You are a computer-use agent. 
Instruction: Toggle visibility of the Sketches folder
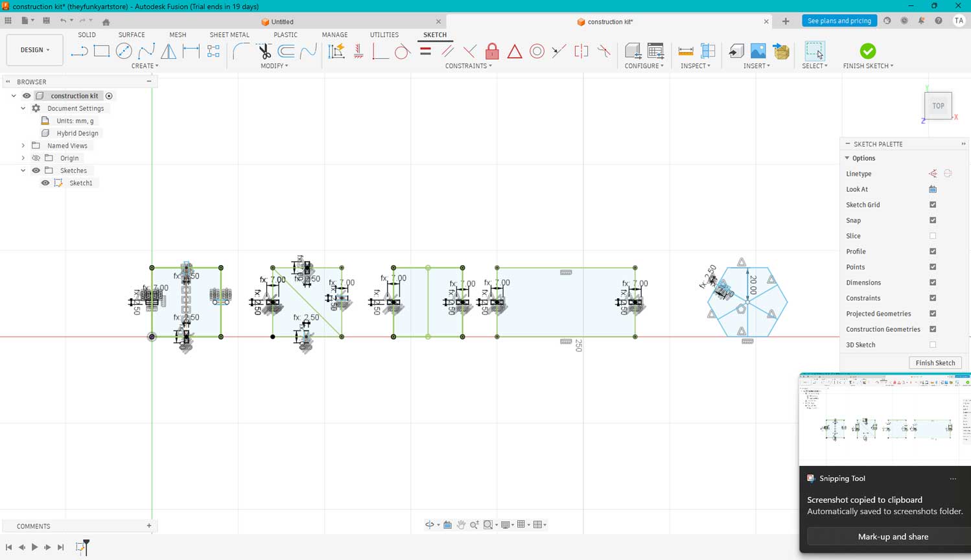pos(36,170)
